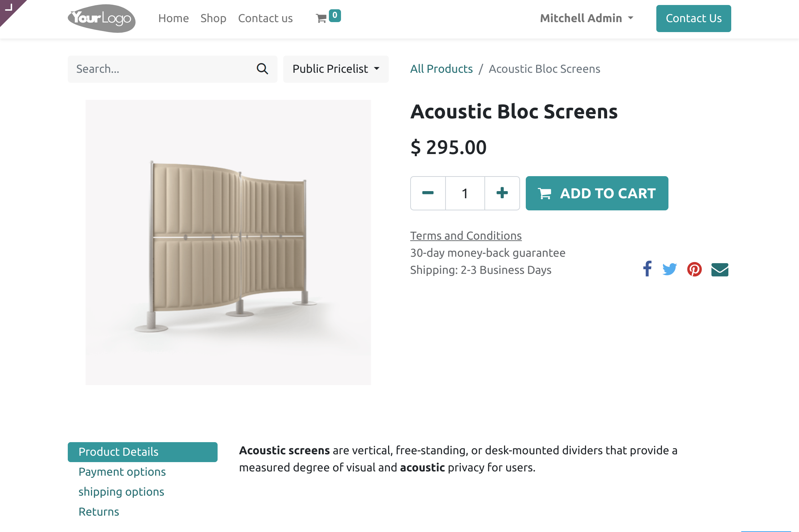The image size is (799, 532).
Task: Open the Public Pricelist dropdown
Action: [336, 69]
